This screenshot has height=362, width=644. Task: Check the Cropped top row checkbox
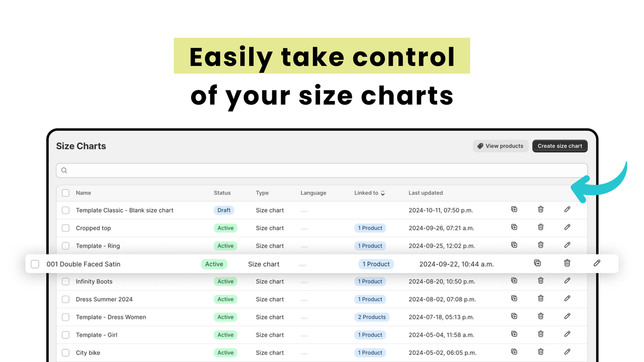click(65, 228)
